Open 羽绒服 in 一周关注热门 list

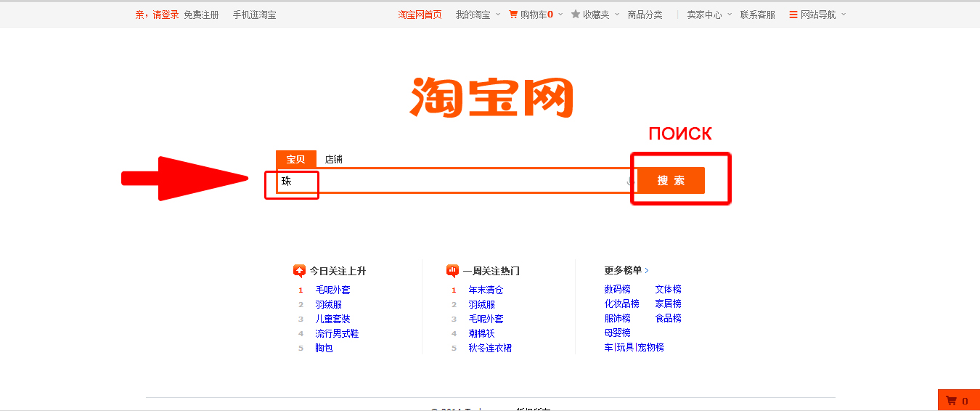pyautogui.click(x=481, y=304)
